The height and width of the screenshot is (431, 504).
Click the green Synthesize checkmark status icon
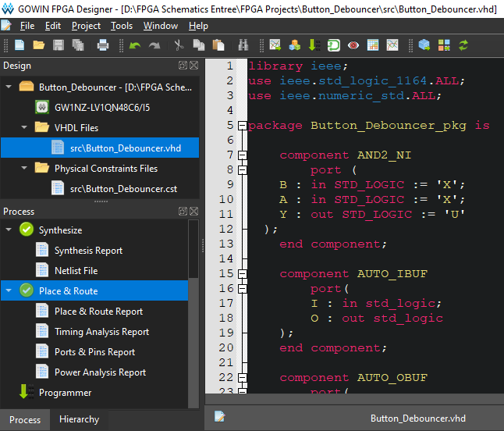(27, 230)
